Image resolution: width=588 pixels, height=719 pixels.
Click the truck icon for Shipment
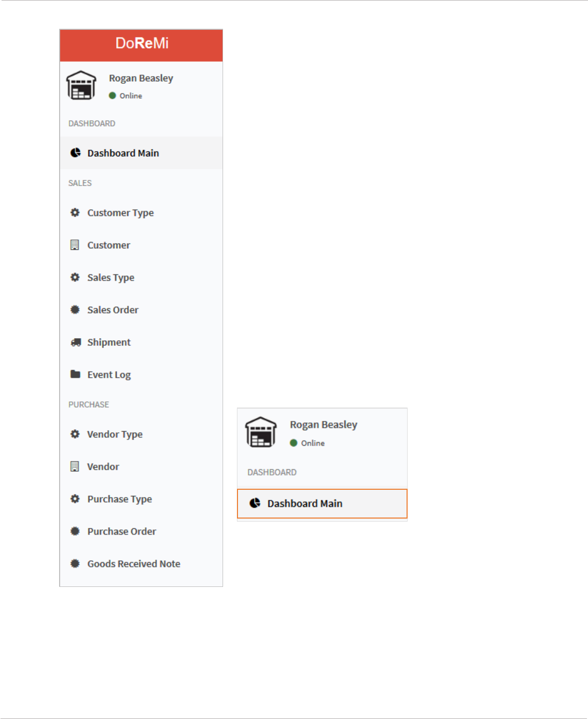pos(76,342)
